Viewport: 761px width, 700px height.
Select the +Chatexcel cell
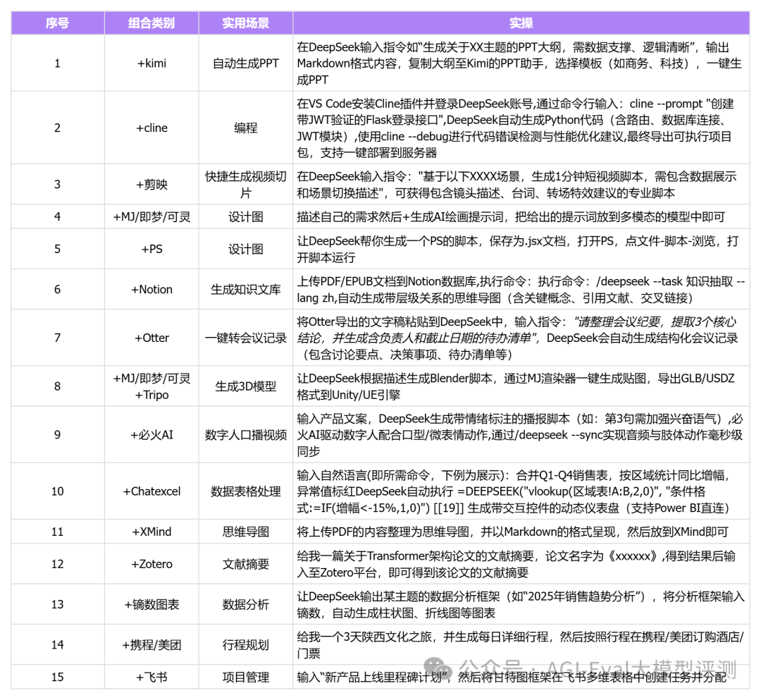(151, 491)
